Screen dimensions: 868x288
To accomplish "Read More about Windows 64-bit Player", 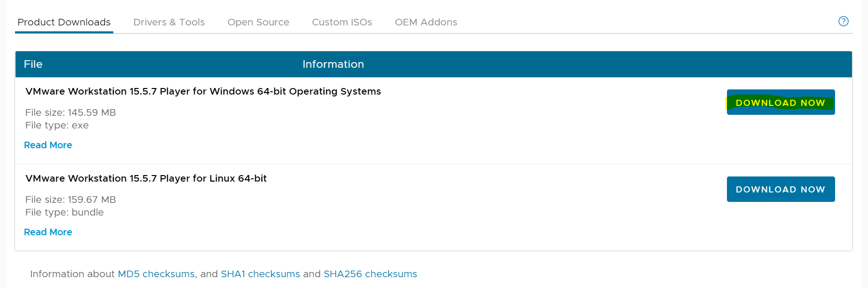I will pyautogui.click(x=48, y=145).
